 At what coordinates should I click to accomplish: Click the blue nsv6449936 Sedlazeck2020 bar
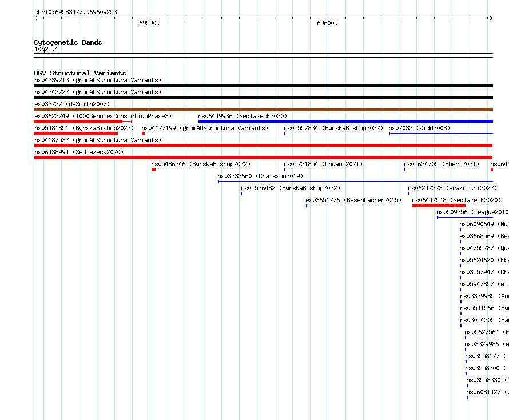click(345, 122)
